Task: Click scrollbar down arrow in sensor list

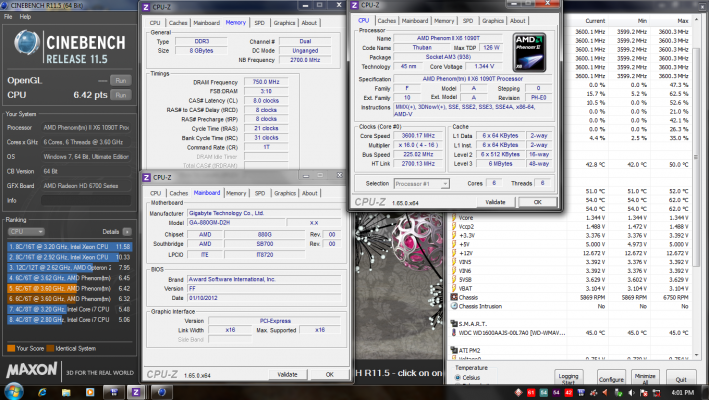Action: coord(696,356)
